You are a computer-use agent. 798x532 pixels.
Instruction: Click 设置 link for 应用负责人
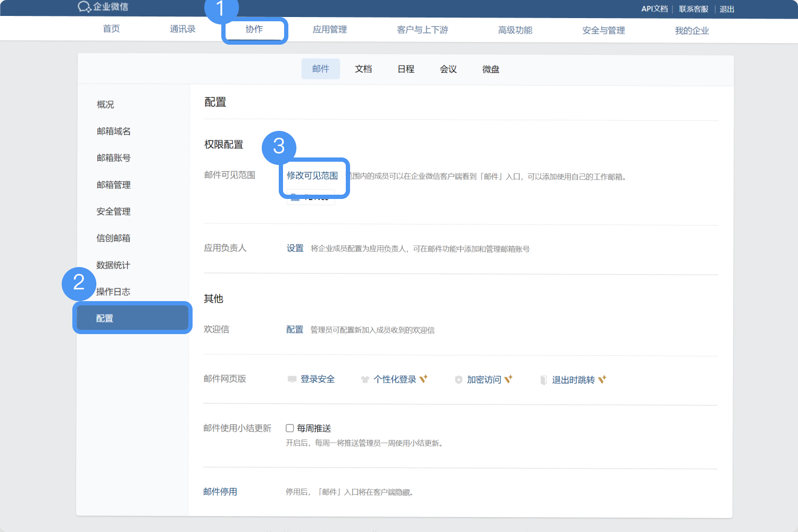pos(295,248)
